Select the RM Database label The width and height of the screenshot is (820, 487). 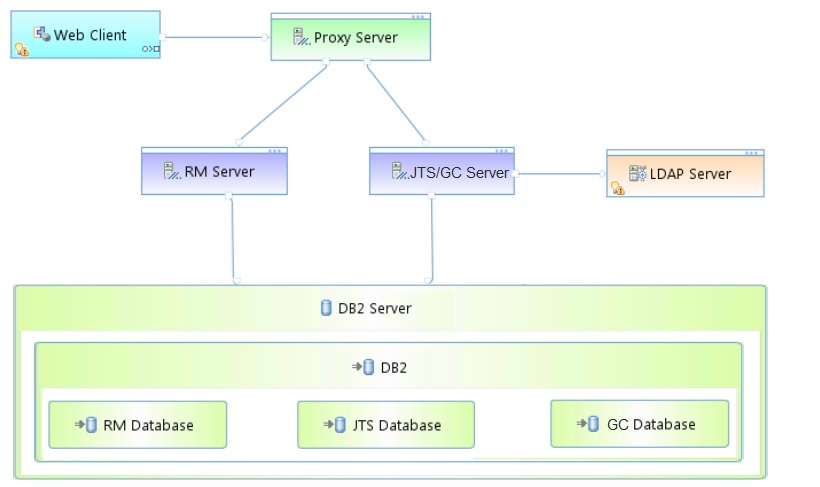148,426
